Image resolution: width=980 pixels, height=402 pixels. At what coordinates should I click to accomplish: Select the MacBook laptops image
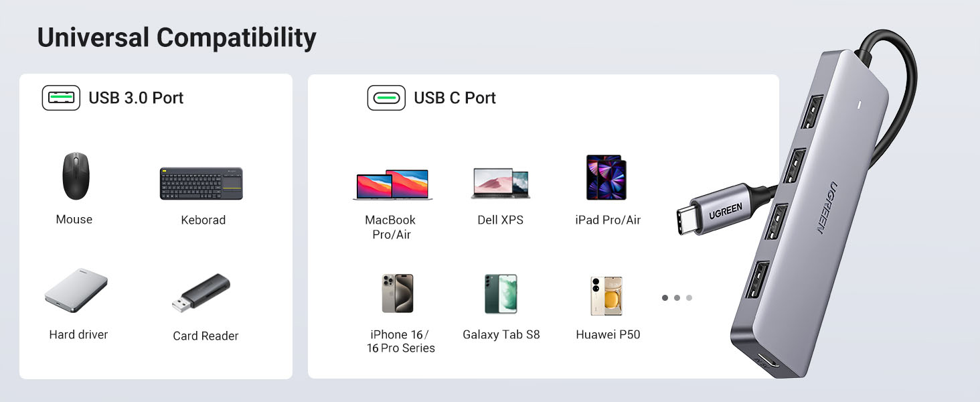392,184
